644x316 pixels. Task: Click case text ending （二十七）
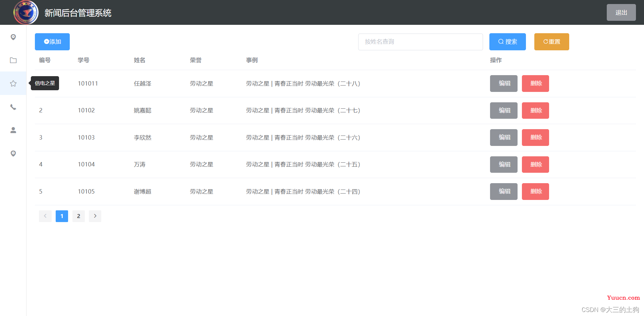coord(303,110)
